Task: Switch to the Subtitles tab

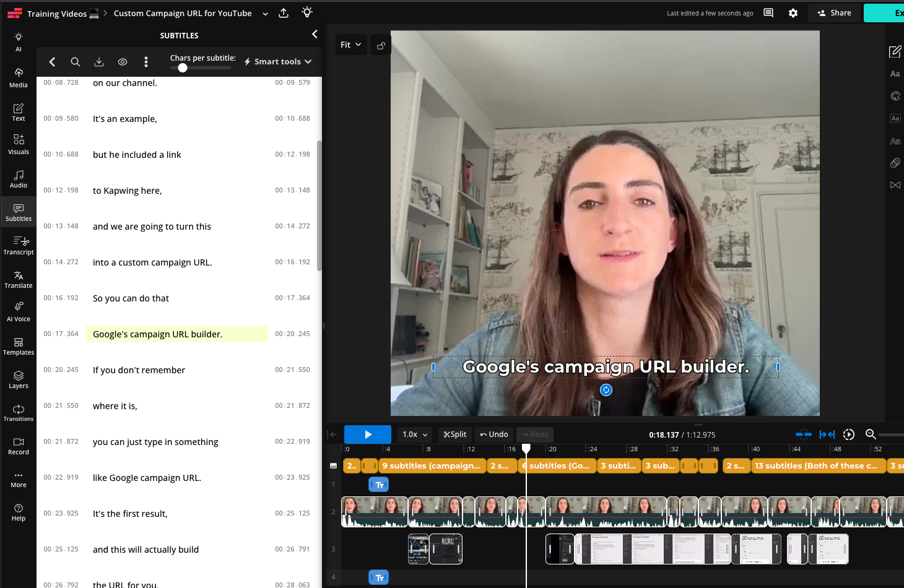Action: (x=19, y=212)
